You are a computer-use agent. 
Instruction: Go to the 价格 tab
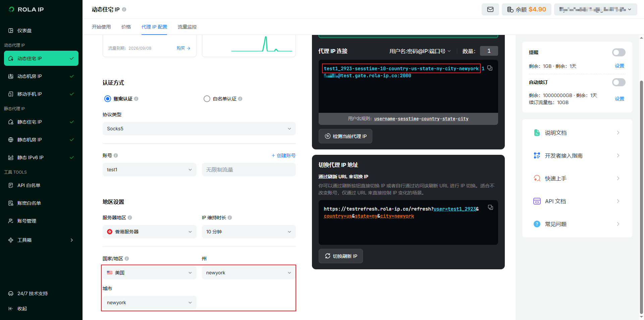tap(126, 27)
